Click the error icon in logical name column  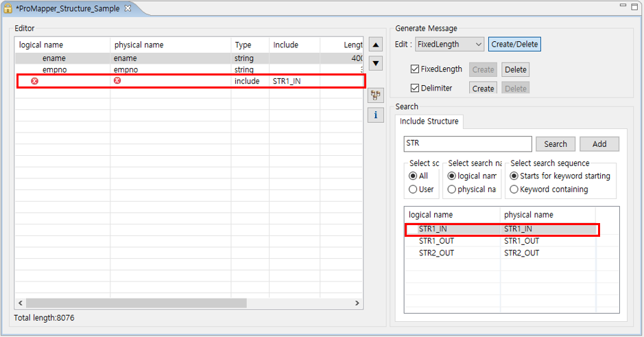click(34, 81)
